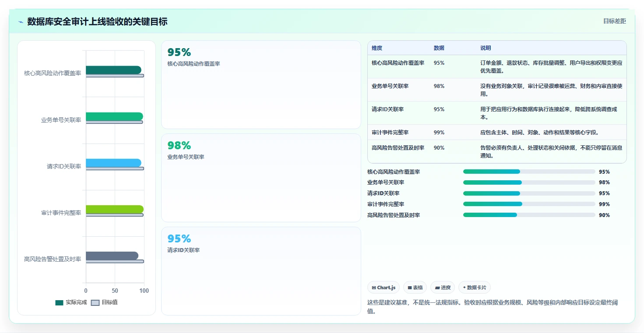Click the description starting 订单金额、退款状态
This screenshot has height=333, width=644.
(x=551, y=67)
